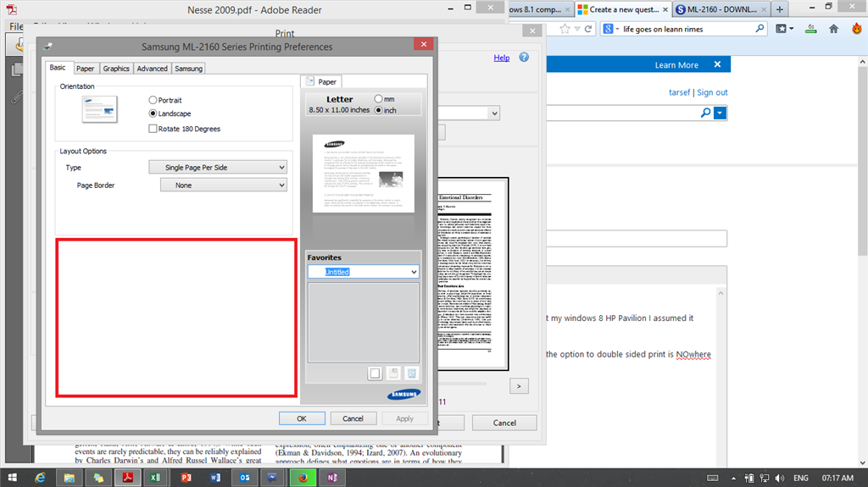Enable Rotate 180 Degrees checkbox
868x487 pixels.
click(153, 129)
